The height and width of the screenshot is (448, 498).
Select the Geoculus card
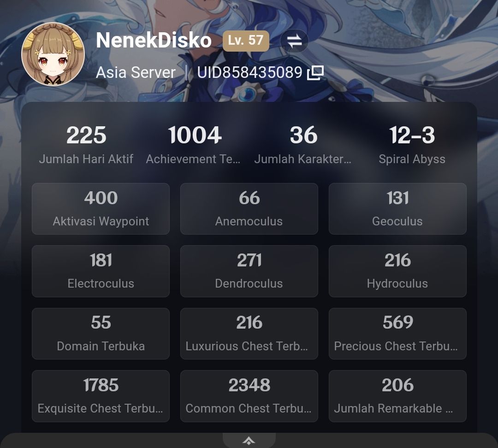397,209
